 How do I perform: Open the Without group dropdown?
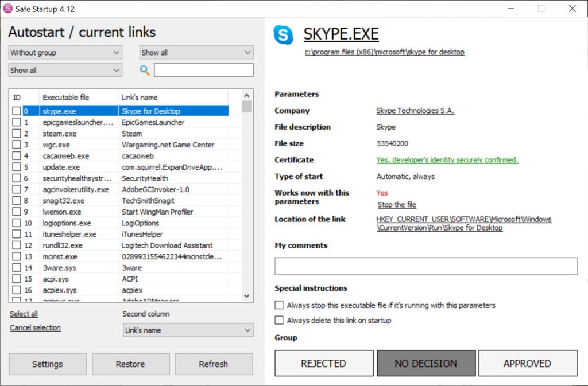pos(65,52)
